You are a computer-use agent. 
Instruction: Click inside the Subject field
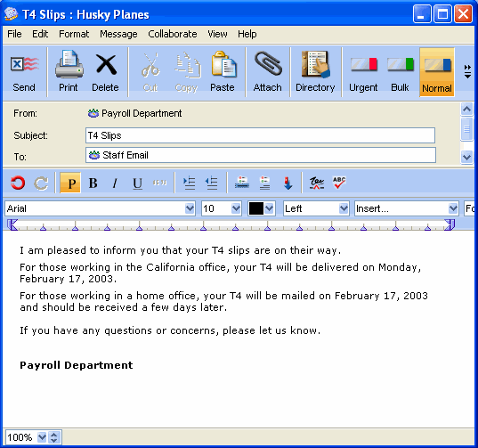(260, 135)
